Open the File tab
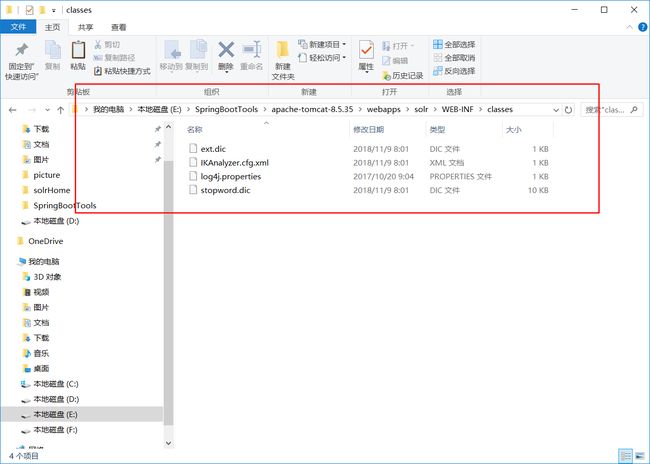This screenshot has height=464, width=650. pyautogui.click(x=18, y=27)
